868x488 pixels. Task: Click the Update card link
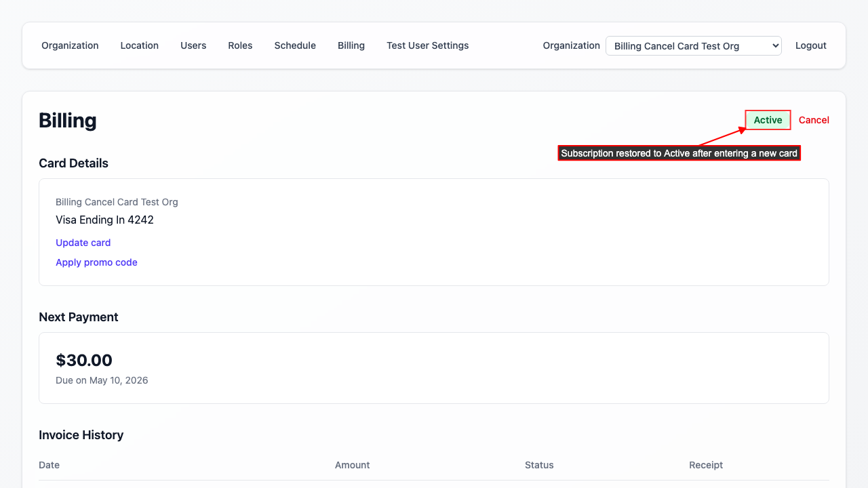click(x=83, y=243)
